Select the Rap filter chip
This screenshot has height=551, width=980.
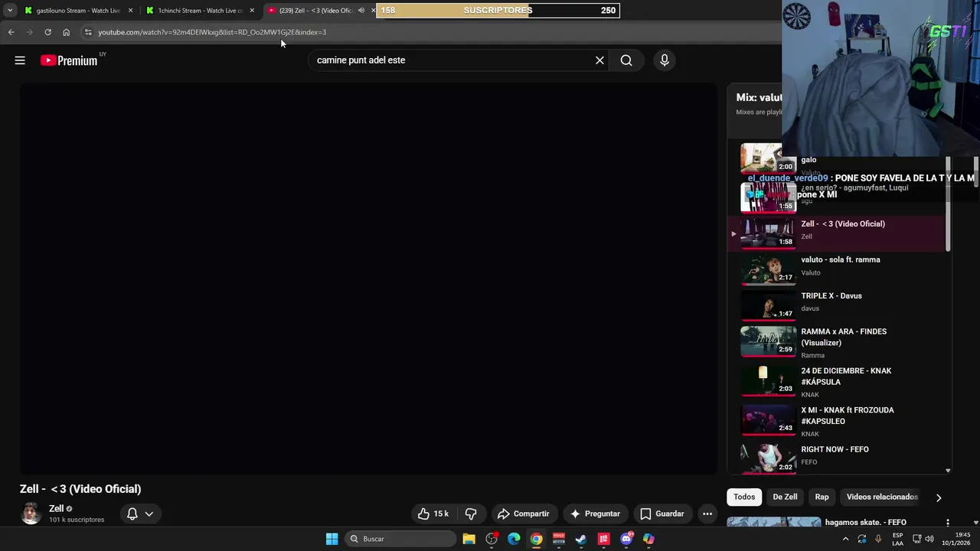coord(822,497)
